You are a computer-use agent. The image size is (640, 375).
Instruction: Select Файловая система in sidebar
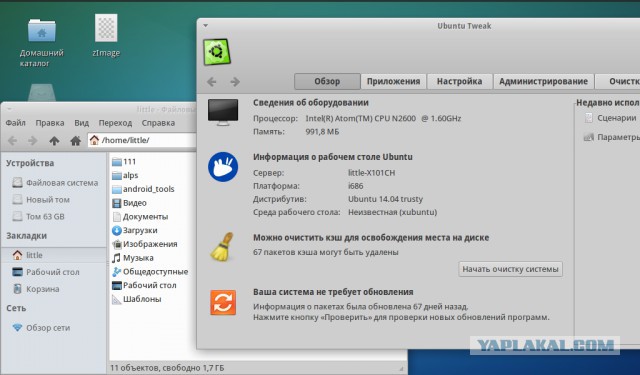[x=55, y=183]
